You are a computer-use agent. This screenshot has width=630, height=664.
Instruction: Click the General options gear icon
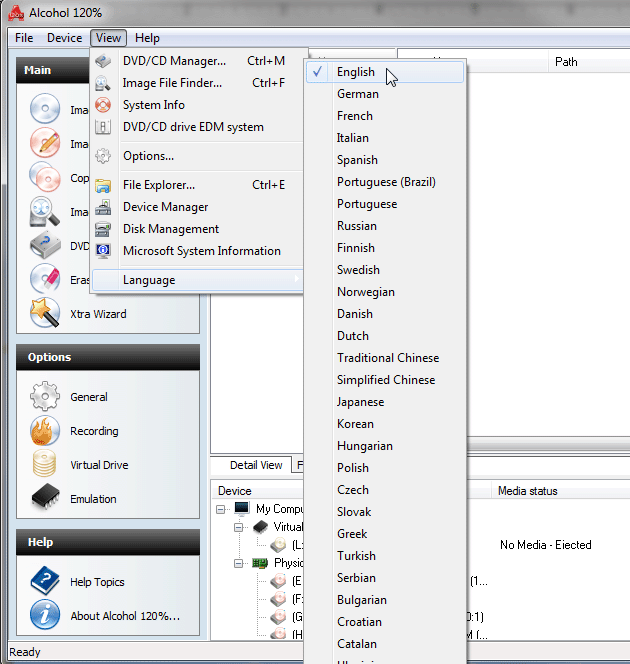click(45, 396)
